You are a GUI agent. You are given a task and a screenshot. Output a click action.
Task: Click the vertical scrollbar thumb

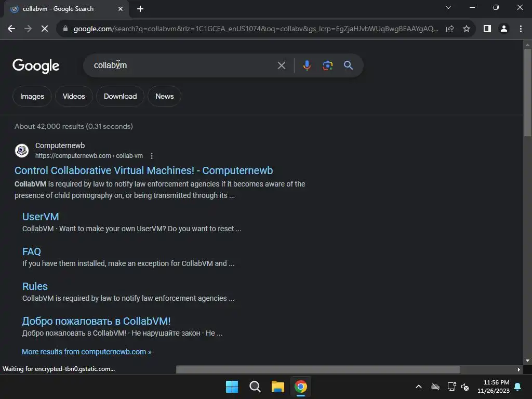[527, 92]
